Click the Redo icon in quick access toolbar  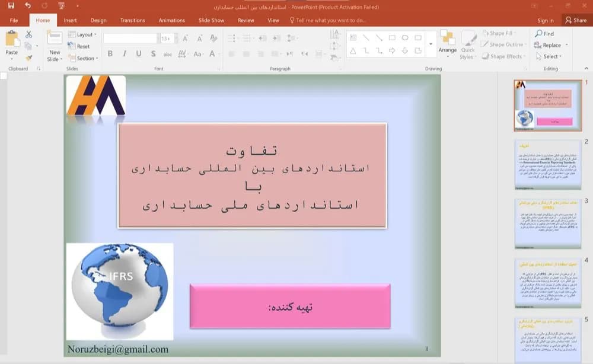coord(44,6)
